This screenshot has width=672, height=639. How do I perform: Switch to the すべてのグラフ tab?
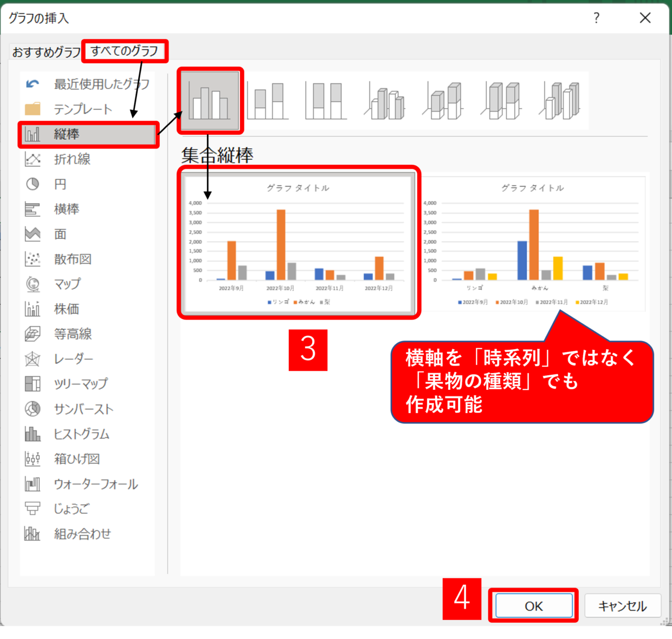point(124,51)
